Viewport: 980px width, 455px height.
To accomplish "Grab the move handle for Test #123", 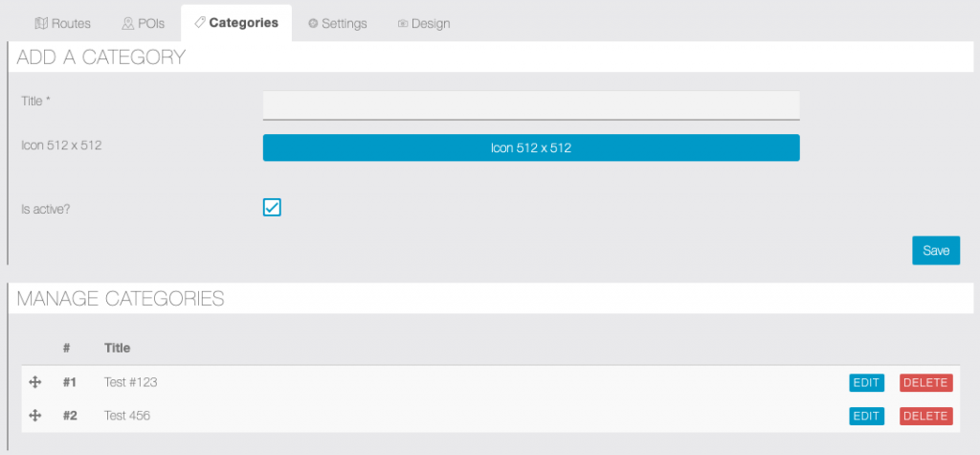I will pos(35,382).
